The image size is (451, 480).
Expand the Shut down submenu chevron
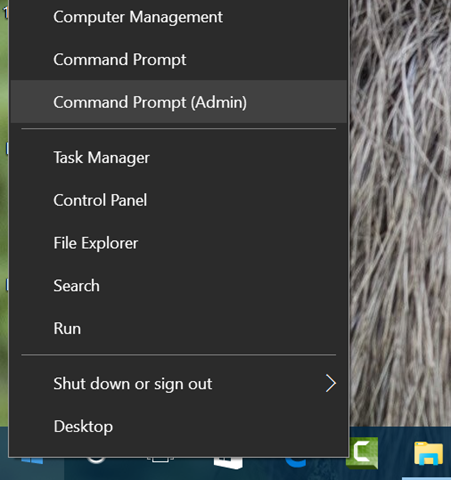pos(330,384)
